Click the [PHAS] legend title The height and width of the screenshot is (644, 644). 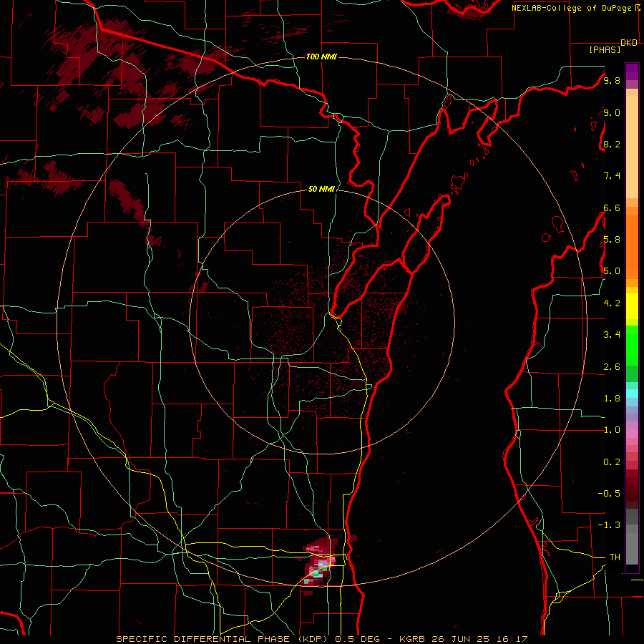tap(605, 49)
